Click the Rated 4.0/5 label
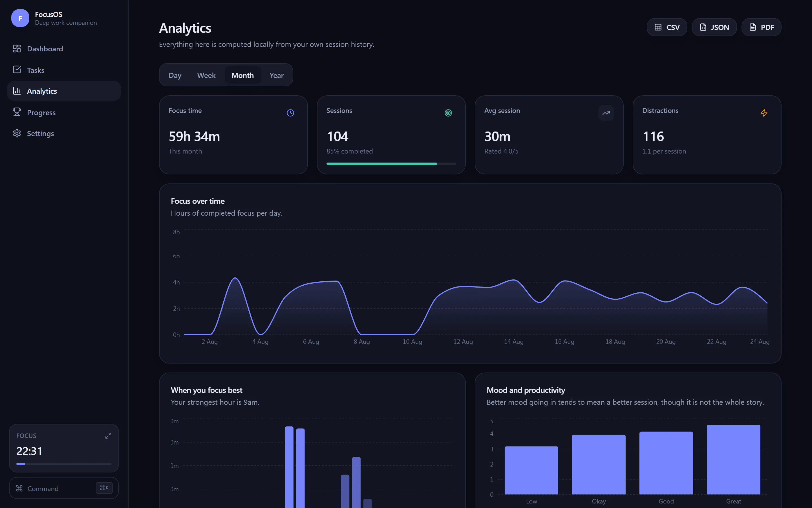 click(x=501, y=151)
